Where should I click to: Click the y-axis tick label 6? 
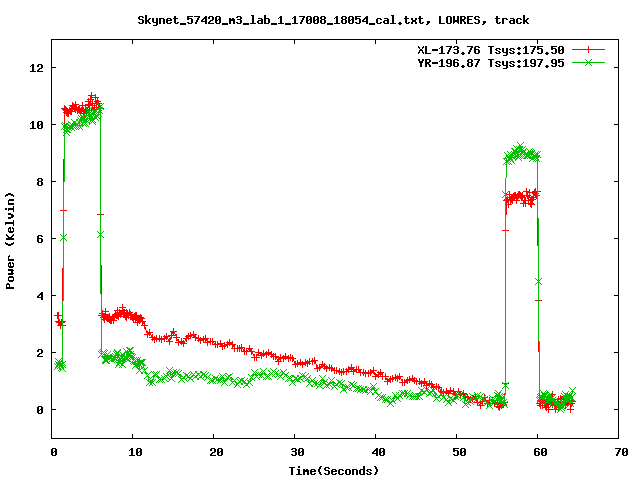click(x=40, y=239)
